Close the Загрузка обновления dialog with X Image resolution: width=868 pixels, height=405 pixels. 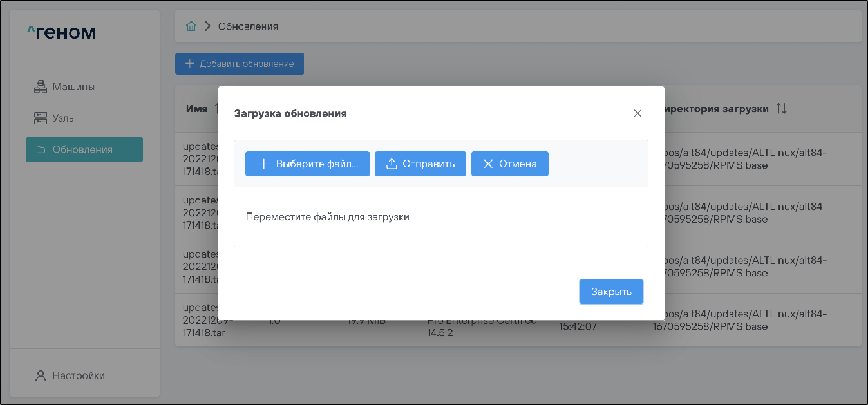(x=637, y=113)
